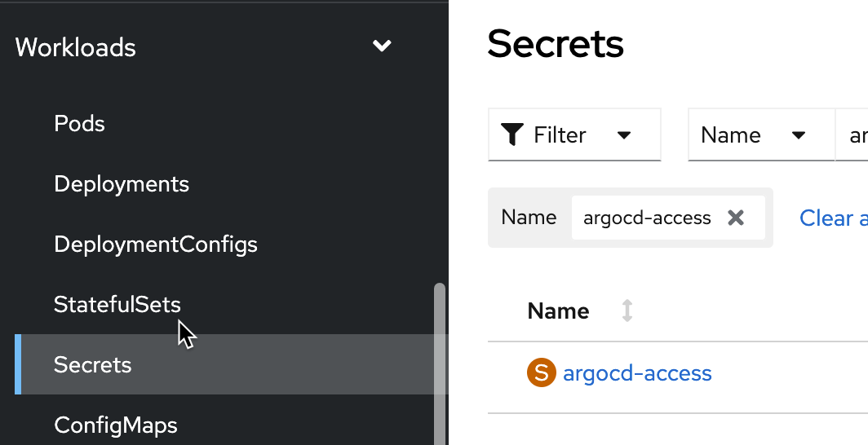Click the orange S secret badge
The height and width of the screenshot is (445, 868).
pos(541,373)
